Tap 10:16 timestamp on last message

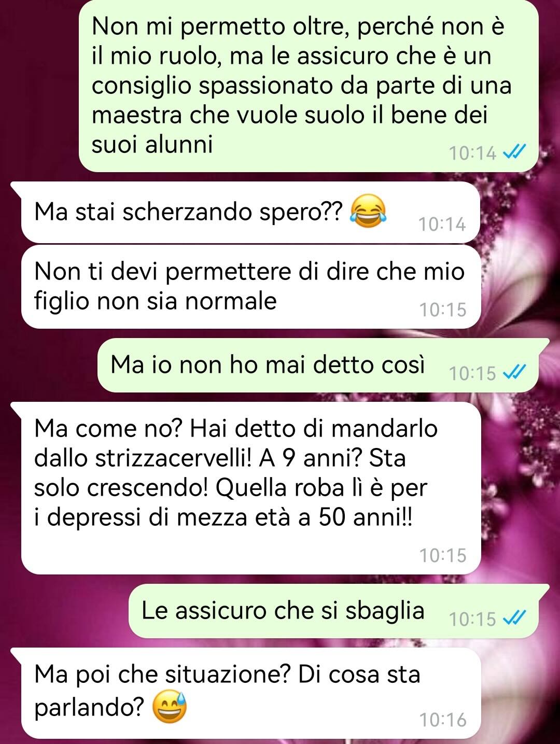442,720
